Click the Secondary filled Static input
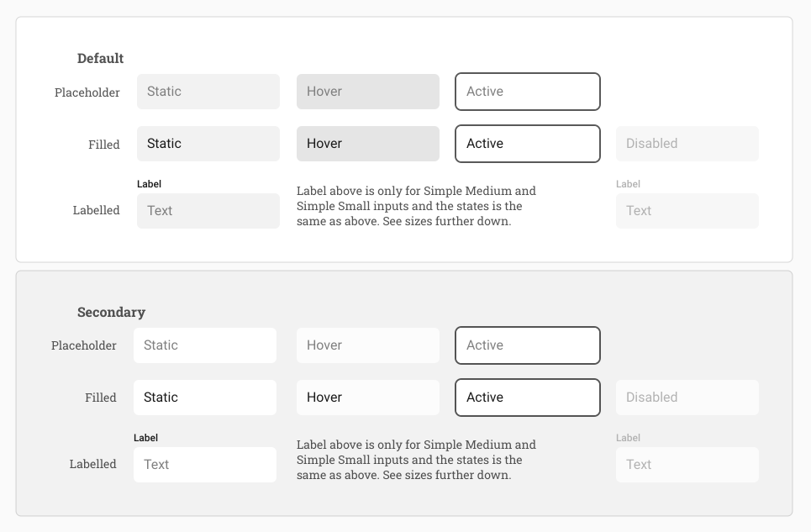Screen dimensions: 811x532 coord(205,398)
